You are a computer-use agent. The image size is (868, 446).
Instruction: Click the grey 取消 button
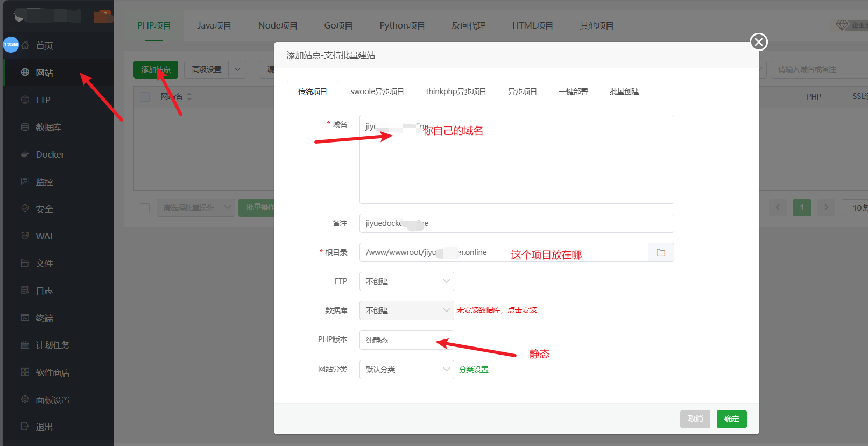(x=695, y=419)
